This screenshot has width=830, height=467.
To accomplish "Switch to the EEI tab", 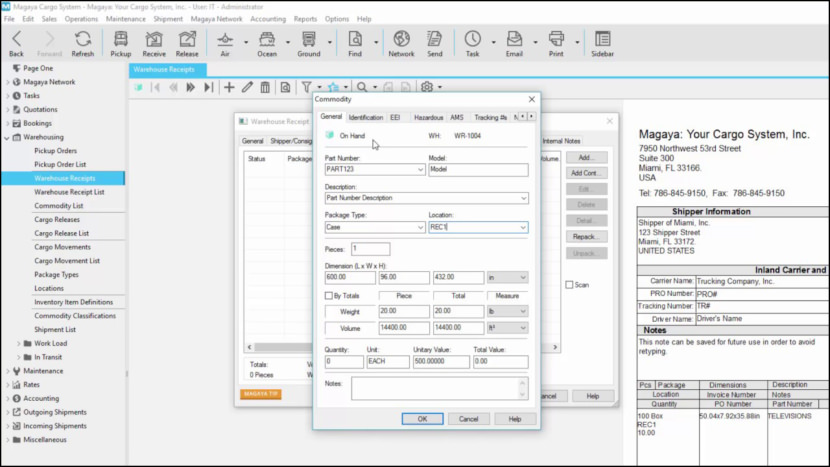I will point(395,118).
